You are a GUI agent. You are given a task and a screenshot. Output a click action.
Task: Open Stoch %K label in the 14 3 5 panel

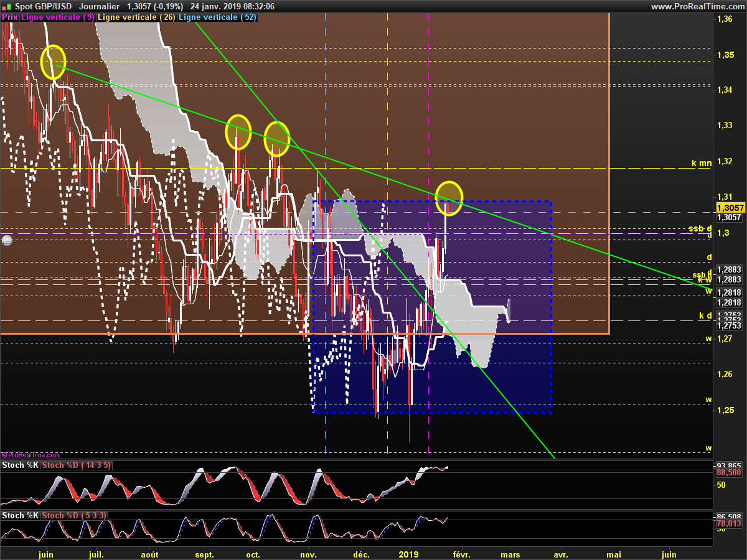21,465
